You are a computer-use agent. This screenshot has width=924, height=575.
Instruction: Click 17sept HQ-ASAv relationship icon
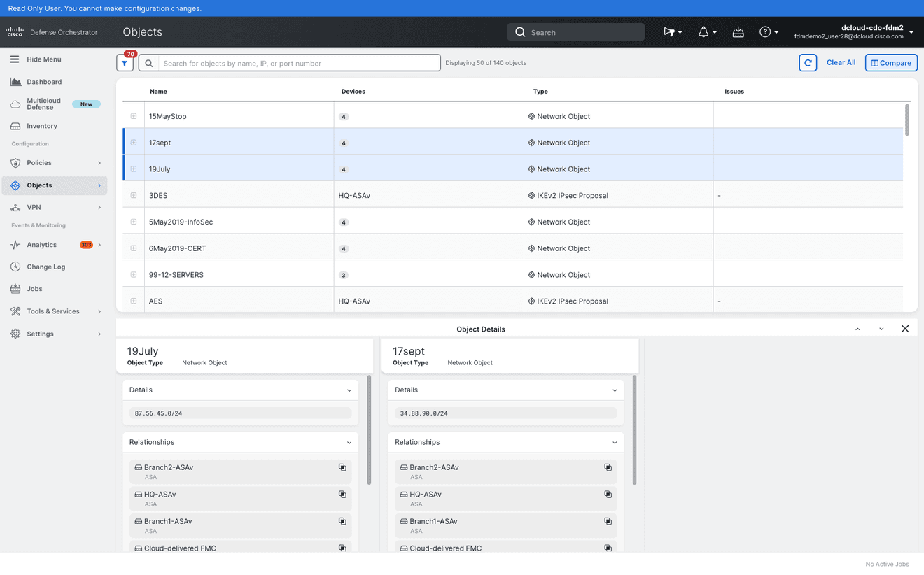(x=608, y=495)
